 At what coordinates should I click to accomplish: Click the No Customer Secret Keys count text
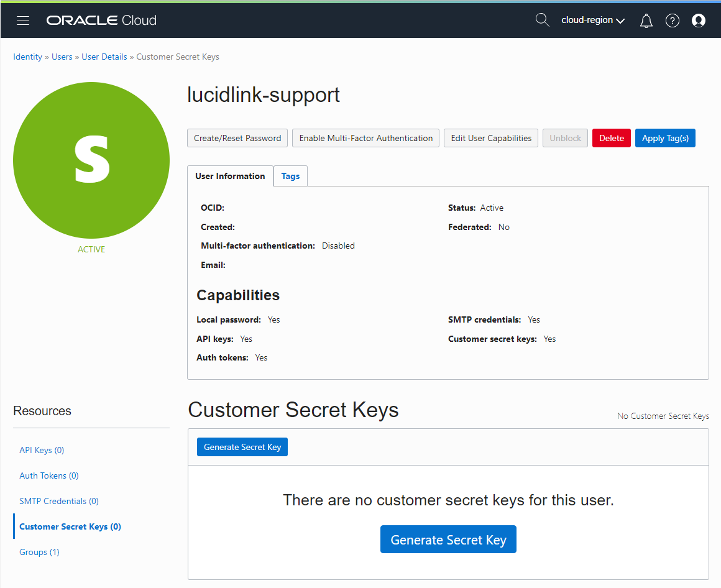(x=663, y=416)
